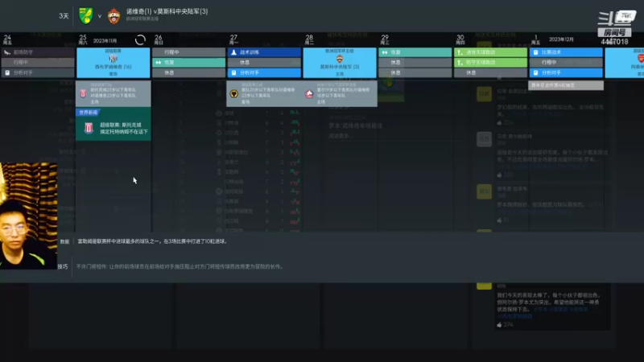The height and width of the screenshot is (362, 644).
Task: Open the 进攻无球跑动 session on day 30
Action: tap(490, 52)
